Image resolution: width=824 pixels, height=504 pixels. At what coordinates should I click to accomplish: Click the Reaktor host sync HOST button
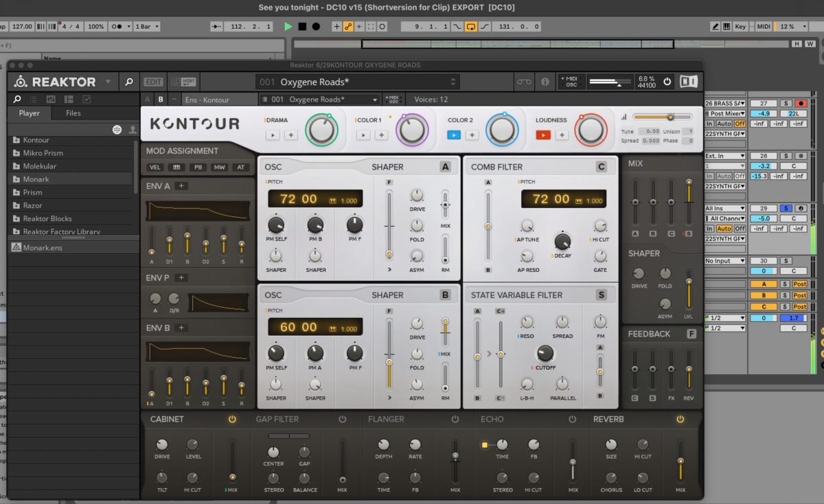coord(189,82)
